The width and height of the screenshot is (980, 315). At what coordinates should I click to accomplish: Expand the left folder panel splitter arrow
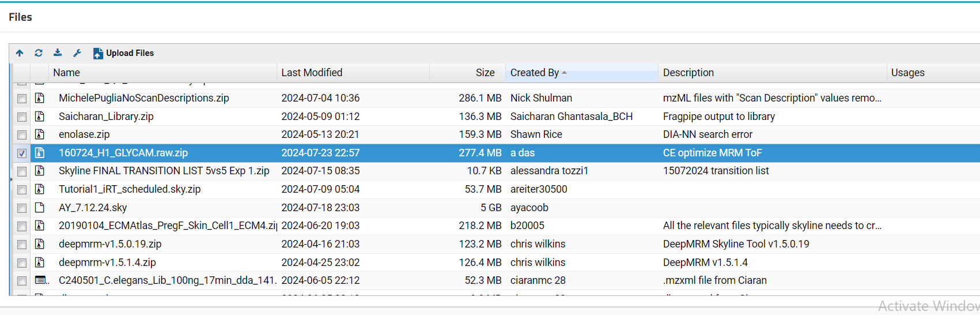tap(11, 180)
